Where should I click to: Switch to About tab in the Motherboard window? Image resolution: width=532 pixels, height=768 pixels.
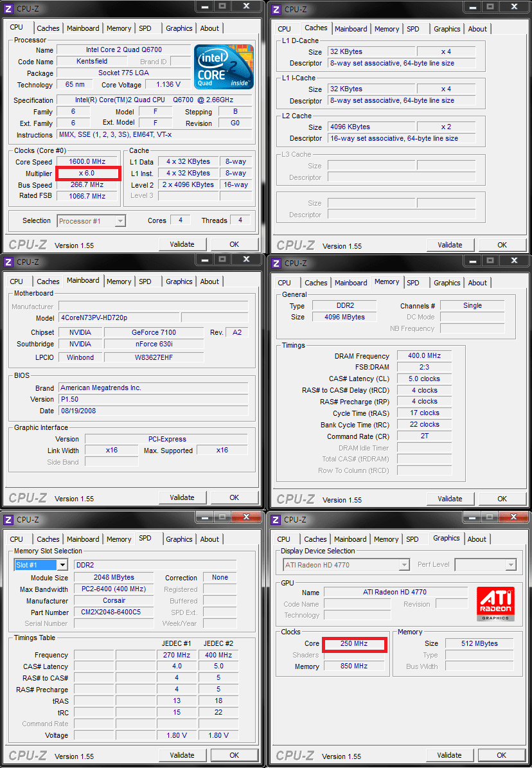pos(209,281)
